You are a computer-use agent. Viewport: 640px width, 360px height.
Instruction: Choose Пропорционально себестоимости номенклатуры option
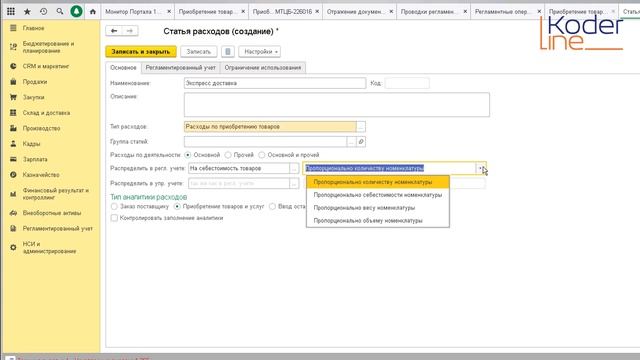pyautogui.click(x=378, y=195)
